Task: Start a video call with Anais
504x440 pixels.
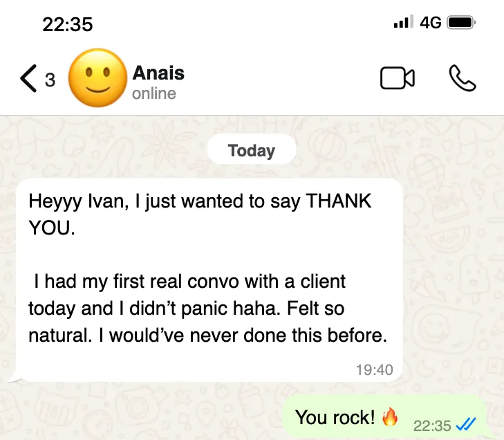Action: (x=398, y=78)
